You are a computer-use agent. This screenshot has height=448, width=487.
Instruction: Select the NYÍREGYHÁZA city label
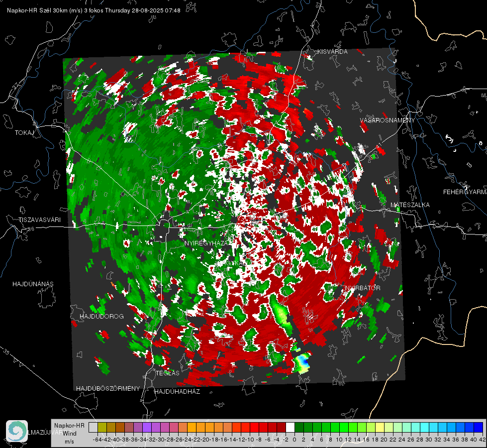(x=206, y=243)
